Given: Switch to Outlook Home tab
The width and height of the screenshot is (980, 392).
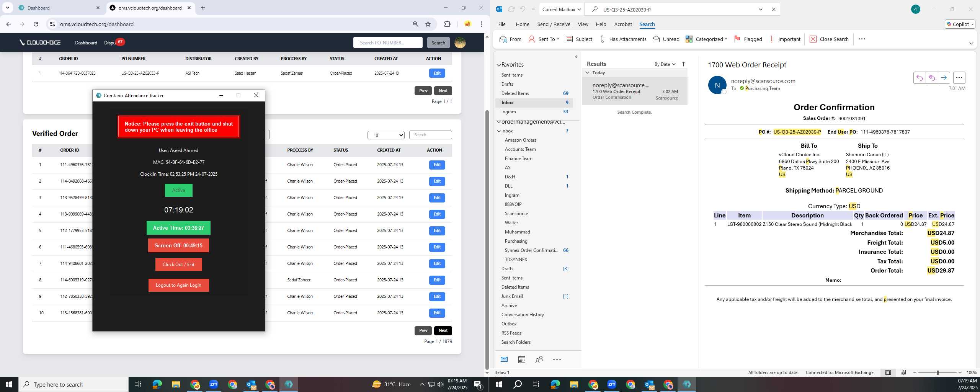Looking at the screenshot, I should 523,24.
